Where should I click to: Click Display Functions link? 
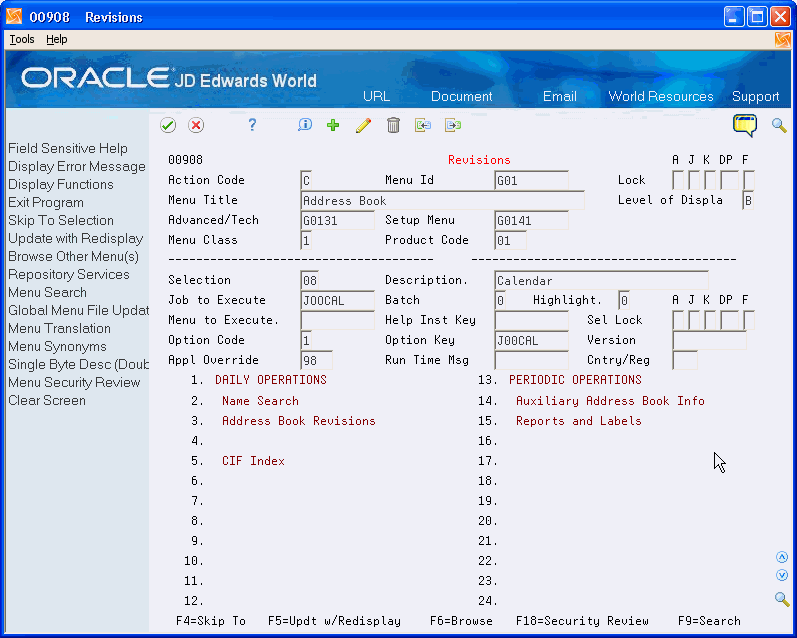[60, 185]
